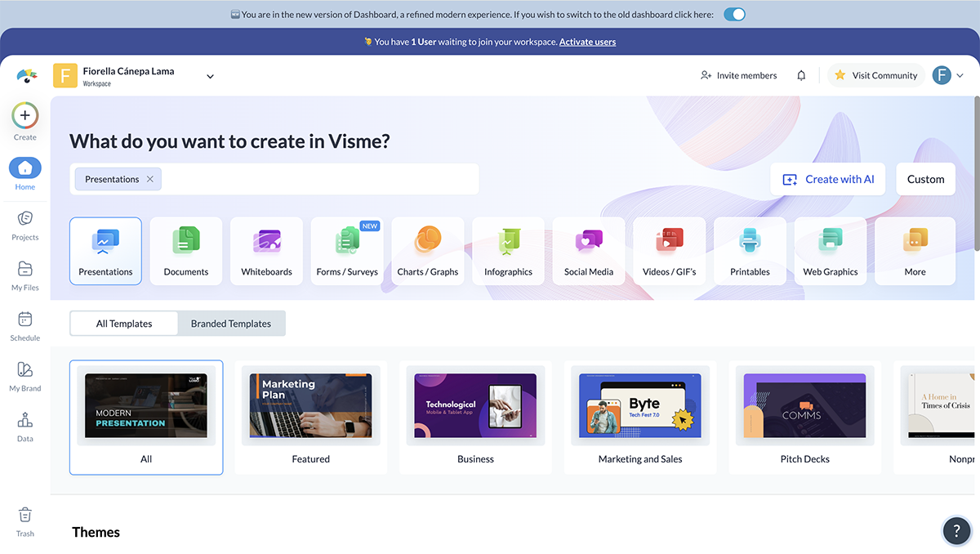Select the Pitch Decks template category
This screenshot has width=980, height=554.
(804, 418)
